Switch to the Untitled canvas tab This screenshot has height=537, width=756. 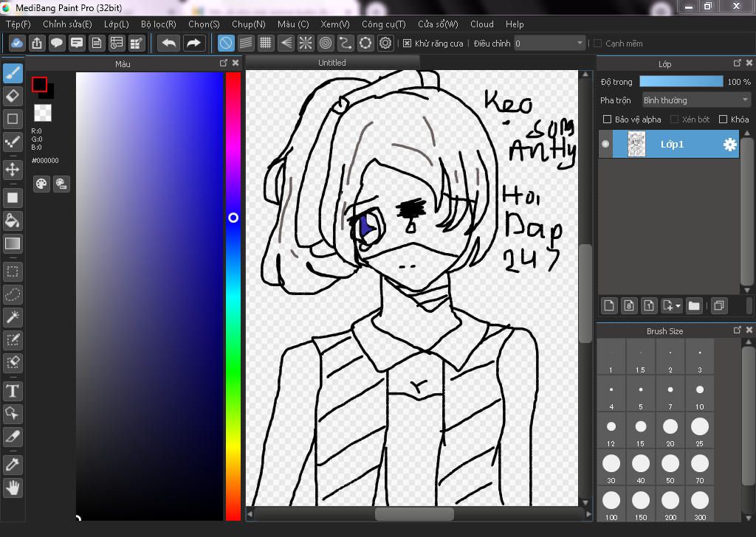coord(332,63)
